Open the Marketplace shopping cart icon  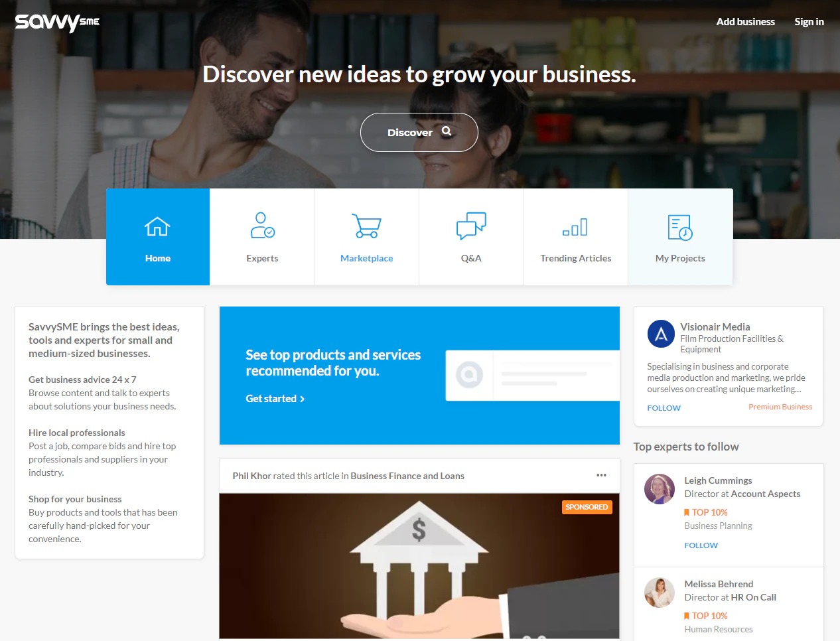pyautogui.click(x=366, y=226)
